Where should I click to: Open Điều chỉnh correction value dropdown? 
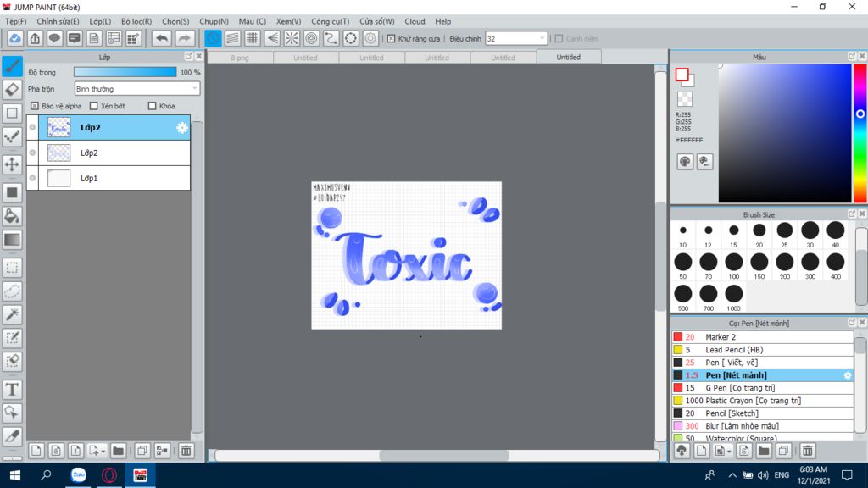[516, 39]
